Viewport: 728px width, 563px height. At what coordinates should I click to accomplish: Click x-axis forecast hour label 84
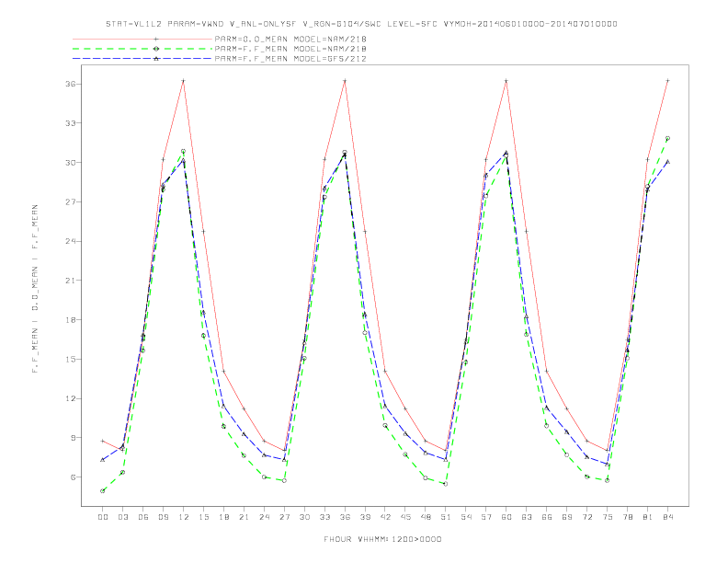[x=668, y=517]
